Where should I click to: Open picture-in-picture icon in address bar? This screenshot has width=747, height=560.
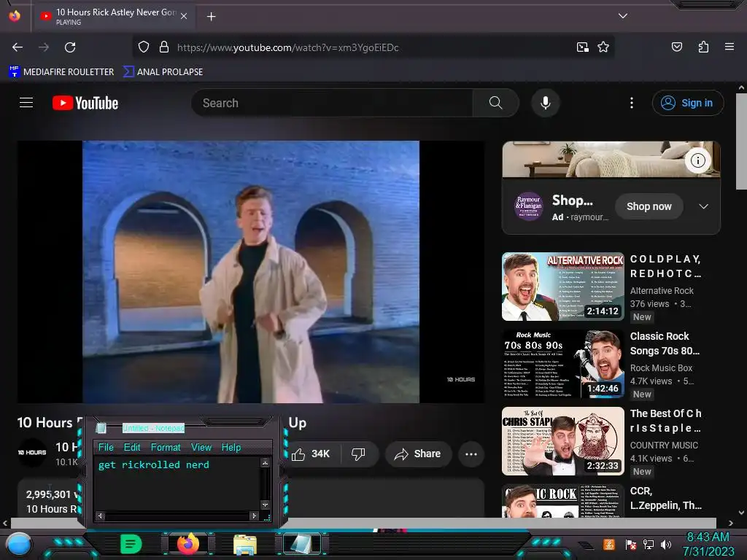(582, 47)
